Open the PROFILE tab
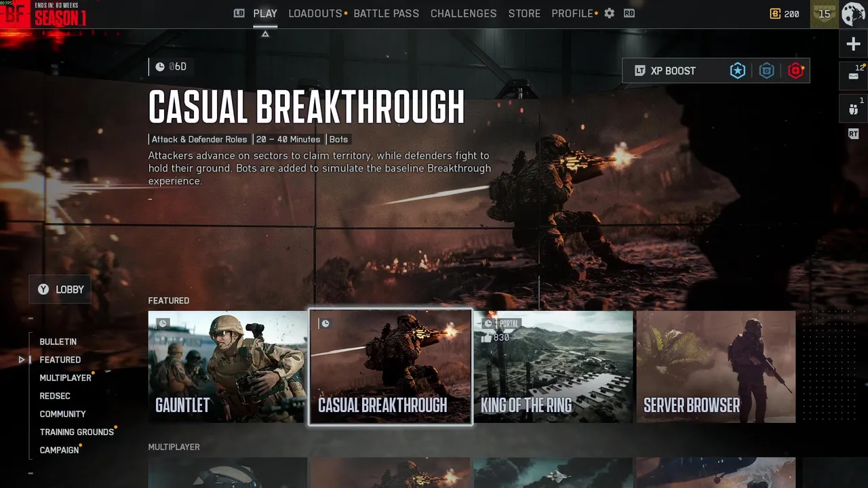 (x=572, y=14)
